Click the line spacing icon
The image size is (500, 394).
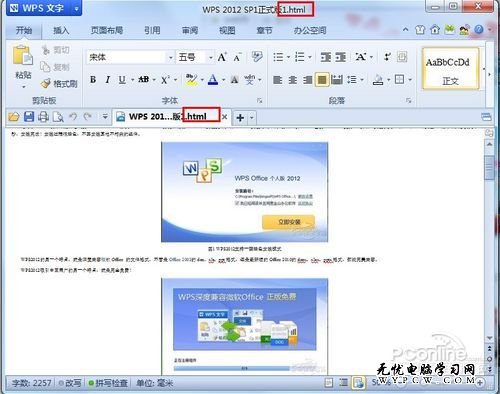click(x=352, y=80)
